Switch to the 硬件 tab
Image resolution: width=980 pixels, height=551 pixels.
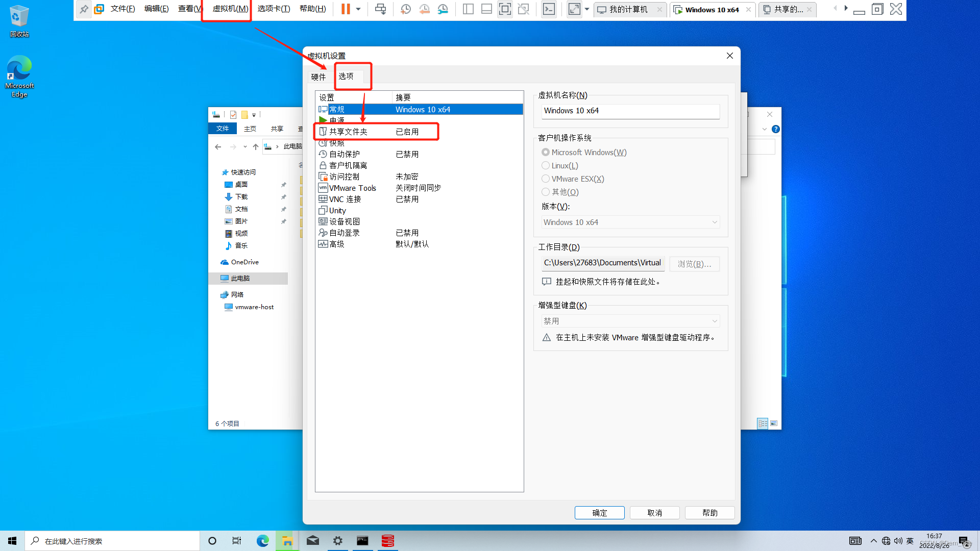click(x=318, y=77)
